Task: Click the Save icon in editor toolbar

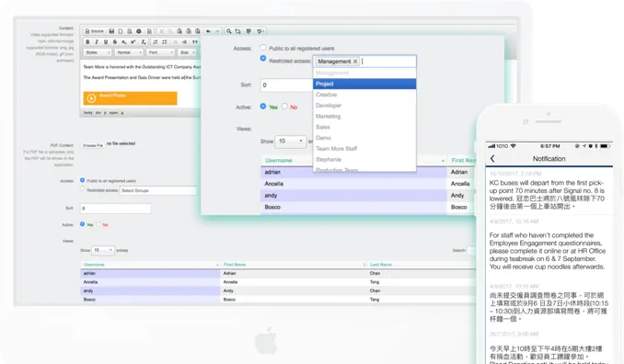Action: coord(112,31)
